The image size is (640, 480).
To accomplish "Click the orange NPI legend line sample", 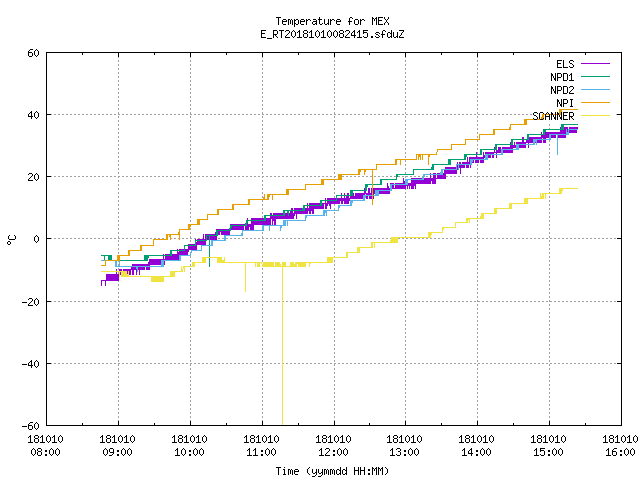I will (595, 102).
